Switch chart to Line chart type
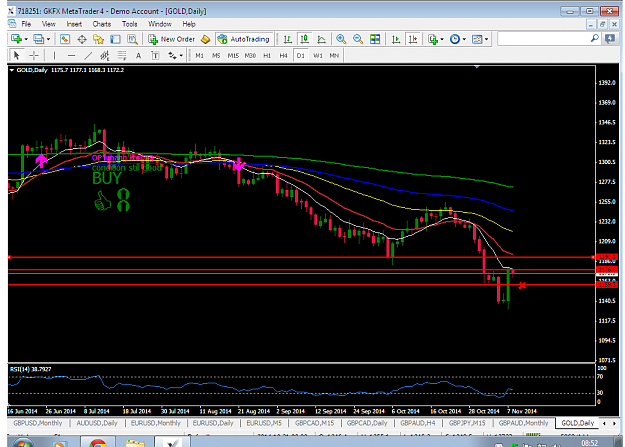The width and height of the screenshot is (625, 447). 321,39
